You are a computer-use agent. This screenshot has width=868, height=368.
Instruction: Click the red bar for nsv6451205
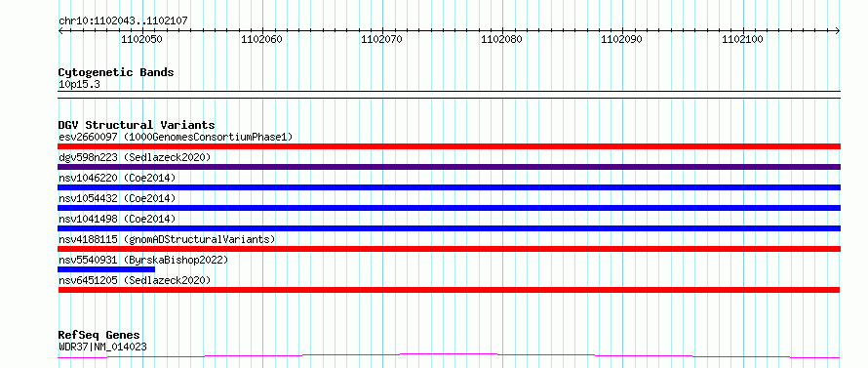tap(449, 290)
